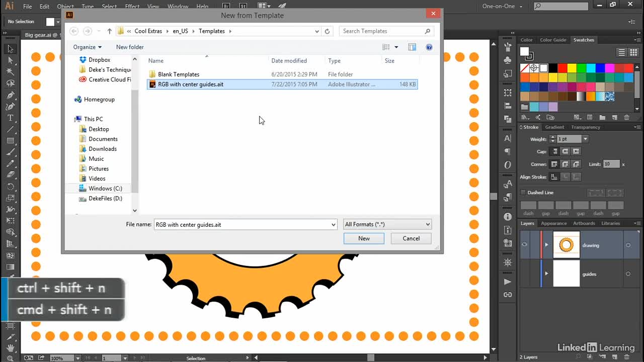The height and width of the screenshot is (362, 644).
Task: Enable the Dashed Line checkbox
Action: [523, 193]
